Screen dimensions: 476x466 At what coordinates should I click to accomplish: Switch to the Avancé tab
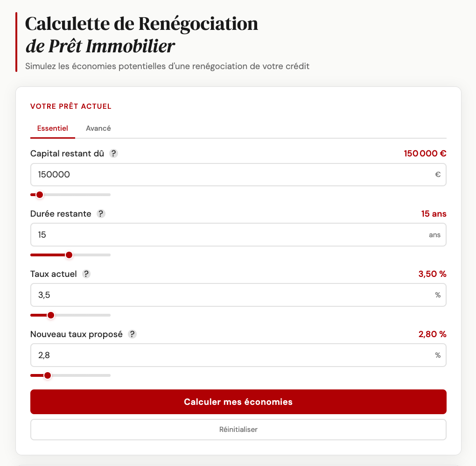(98, 128)
